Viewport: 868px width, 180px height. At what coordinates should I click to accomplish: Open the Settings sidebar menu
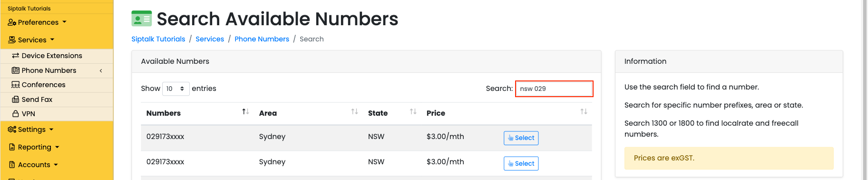click(x=30, y=130)
